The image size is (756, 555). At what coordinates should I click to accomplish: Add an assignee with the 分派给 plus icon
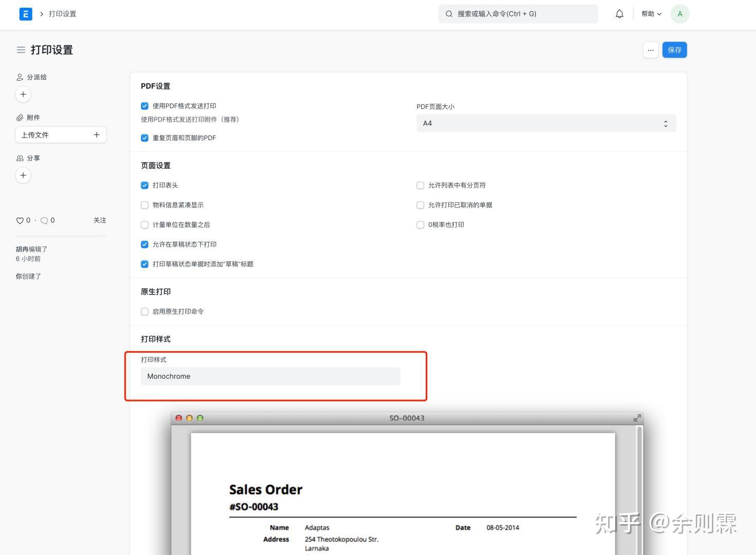click(x=23, y=94)
